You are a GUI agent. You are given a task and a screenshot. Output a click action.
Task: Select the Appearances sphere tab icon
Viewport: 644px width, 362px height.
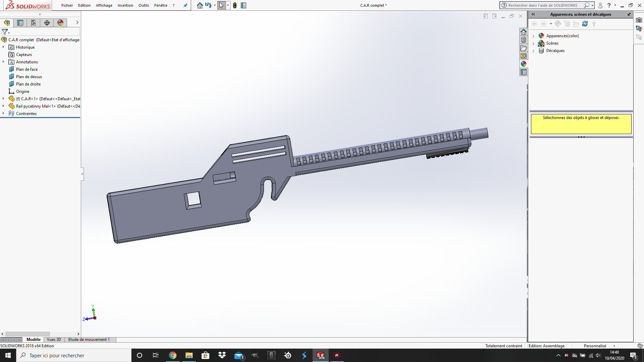60,23
